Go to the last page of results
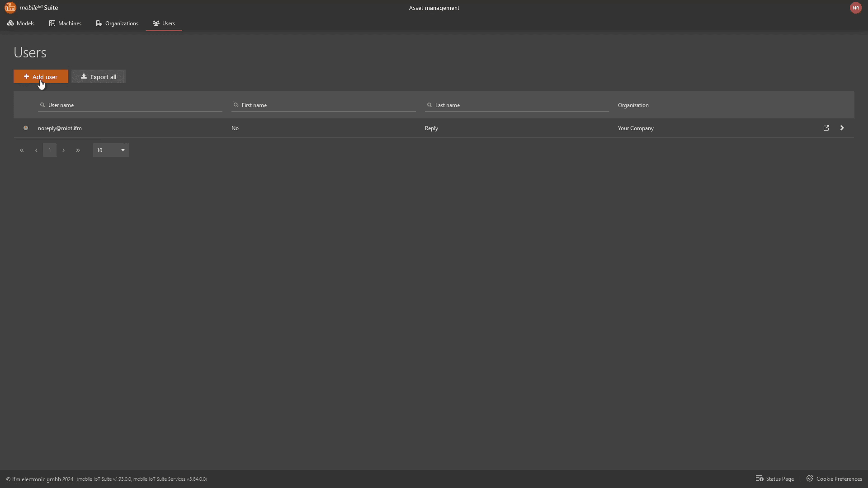 point(78,150)
